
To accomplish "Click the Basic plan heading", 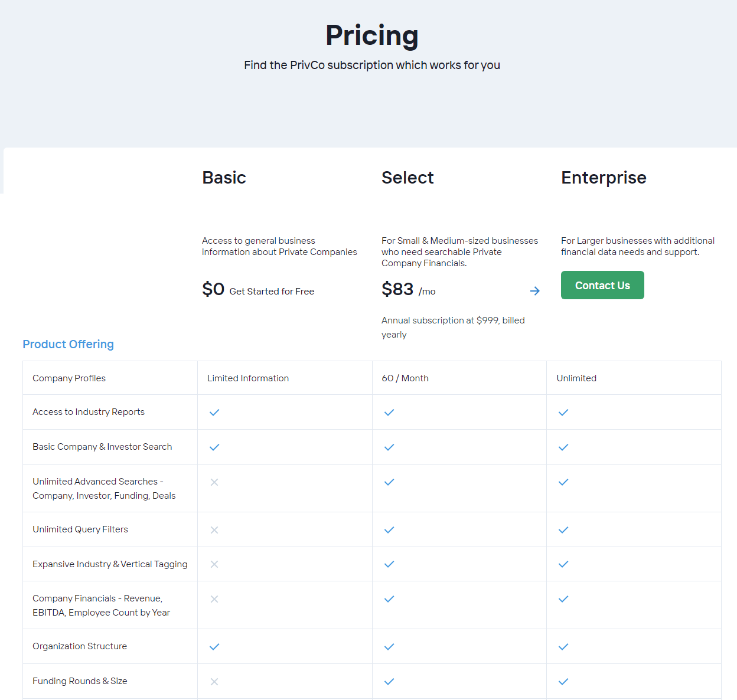I will click(224, 178).
